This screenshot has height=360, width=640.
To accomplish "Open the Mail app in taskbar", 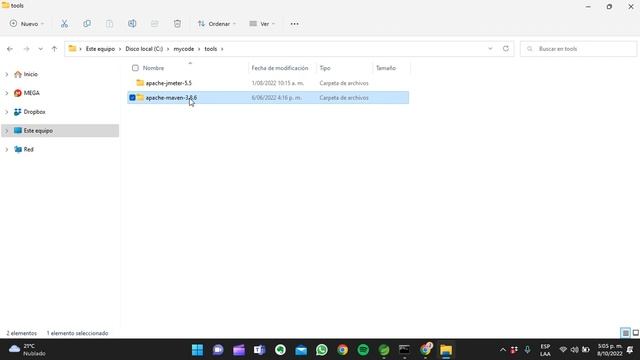I will (301, 350).
